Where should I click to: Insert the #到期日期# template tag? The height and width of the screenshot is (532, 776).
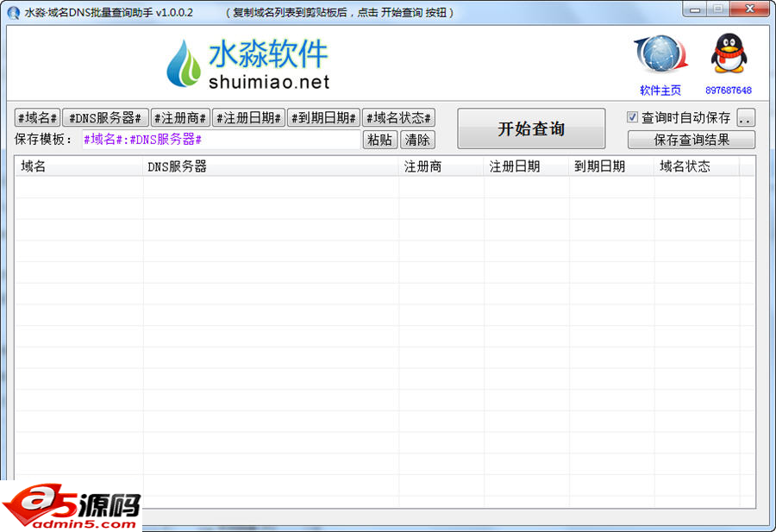pyautogui.click(x=323, y=118)
